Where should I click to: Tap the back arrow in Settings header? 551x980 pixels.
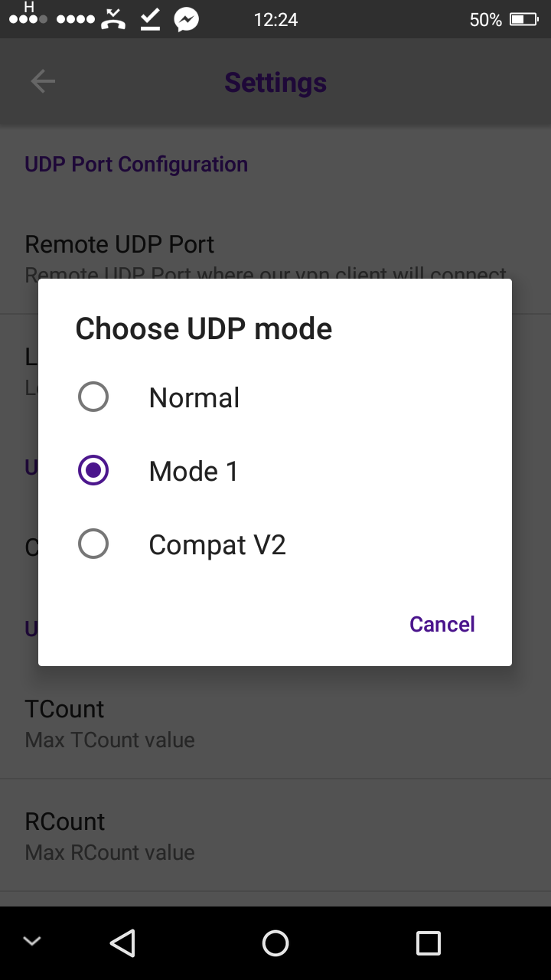point(43,82)
